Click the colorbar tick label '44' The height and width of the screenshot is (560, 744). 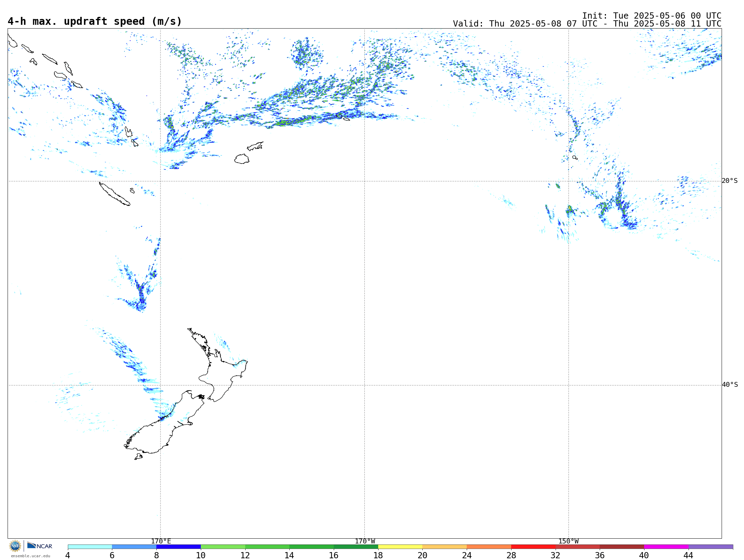click(689, 556)
